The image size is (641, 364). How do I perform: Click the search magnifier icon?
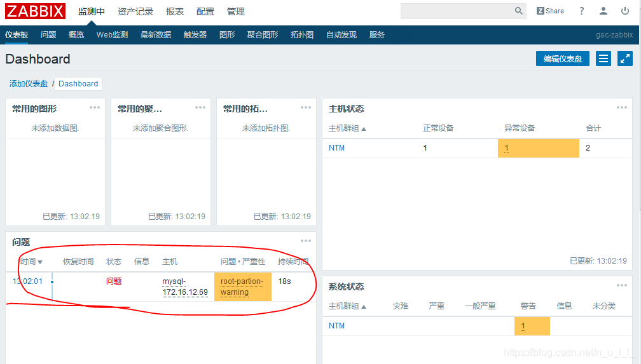tap(518, 11)
